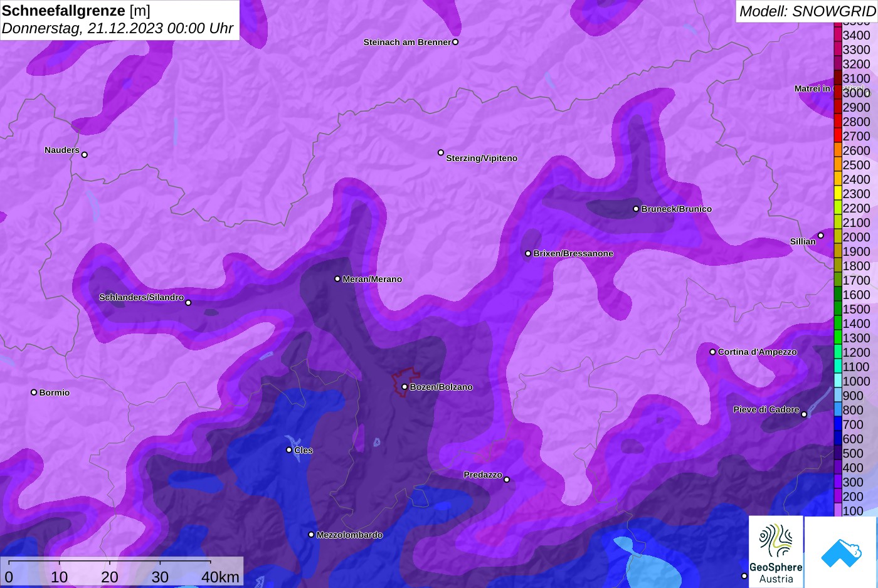The image size is (878, 588).
Task: Select the Sterzing/Vipiteno marker dot
Action: click(441, 152)
